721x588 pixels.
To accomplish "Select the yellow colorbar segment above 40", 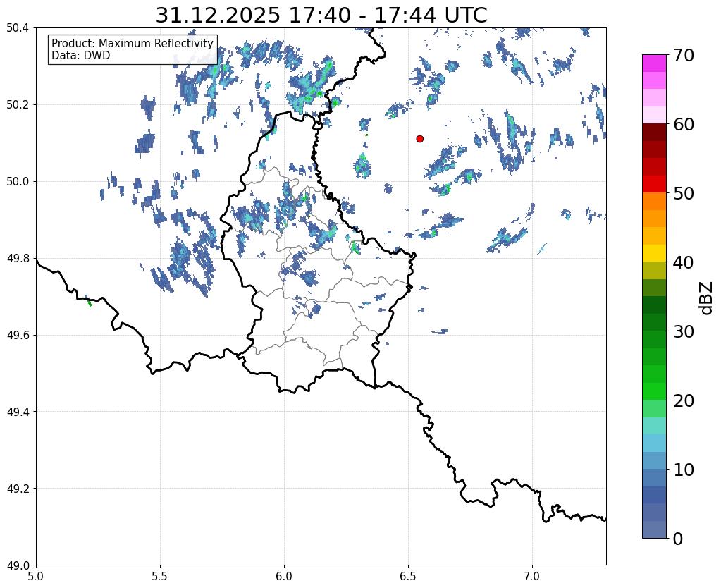I will tap(654, 253).
